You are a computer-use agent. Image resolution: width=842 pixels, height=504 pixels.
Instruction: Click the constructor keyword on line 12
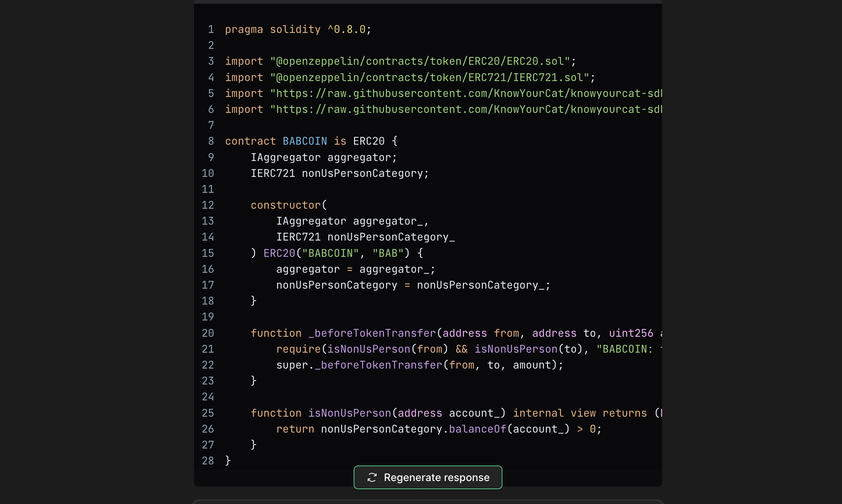click(285, 205)
